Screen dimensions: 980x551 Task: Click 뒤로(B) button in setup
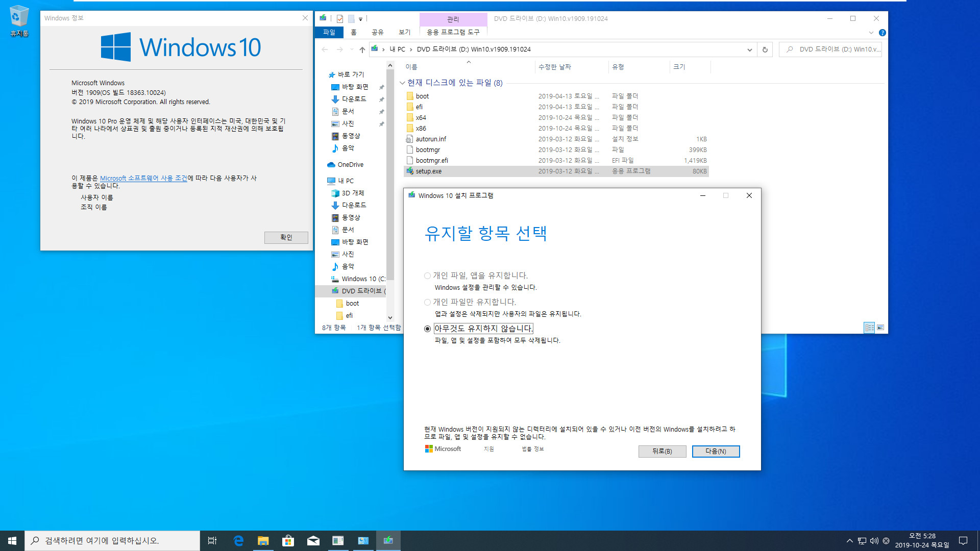click(x=662, y=452)
